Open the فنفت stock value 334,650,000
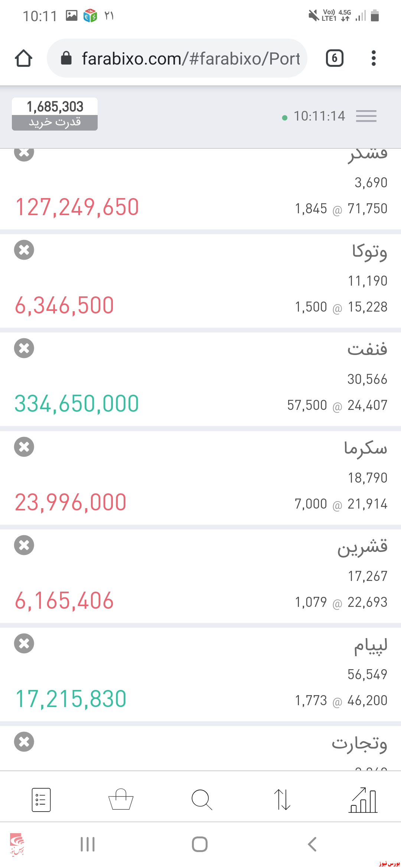The height and width of the screenshot is (868, 401). coord(77,404)
